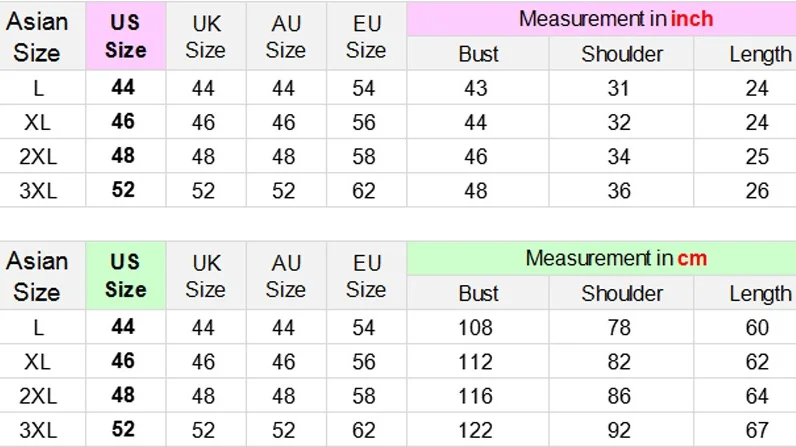Select the green "US Size" header cell

[x=125, y=275]
